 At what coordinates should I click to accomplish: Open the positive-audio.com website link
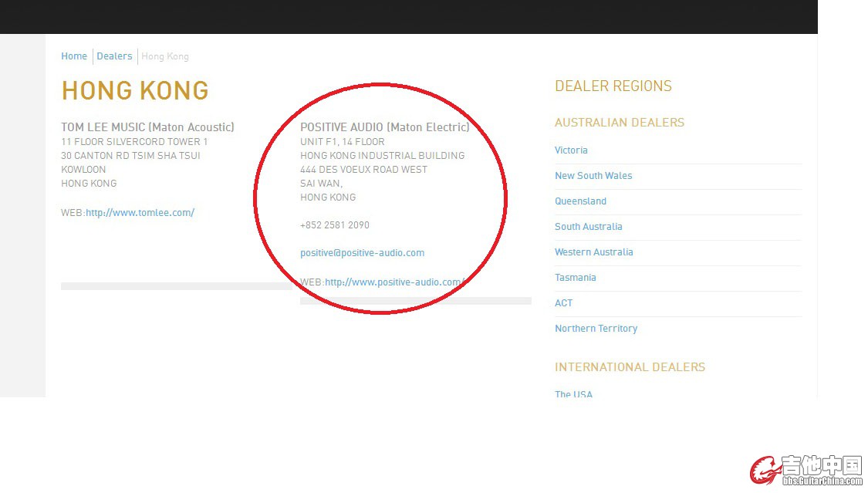coord(394,282)
